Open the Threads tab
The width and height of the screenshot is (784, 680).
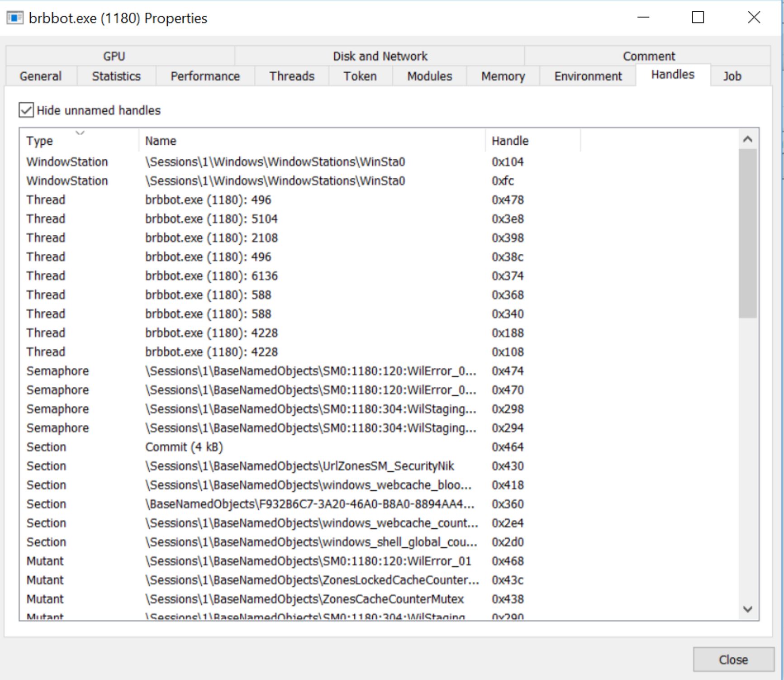pyautogui.click(x=291, y=76)
